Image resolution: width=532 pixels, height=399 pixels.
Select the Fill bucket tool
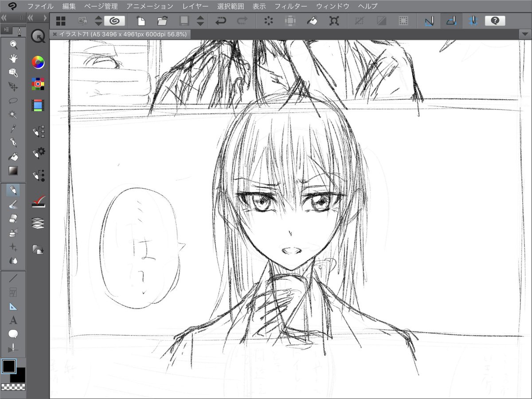tap(13, 156)
